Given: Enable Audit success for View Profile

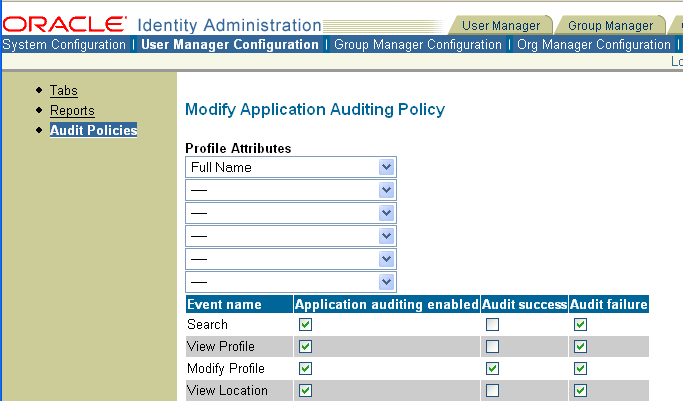Looking at the screenshot, I should (x=492, y=347).
